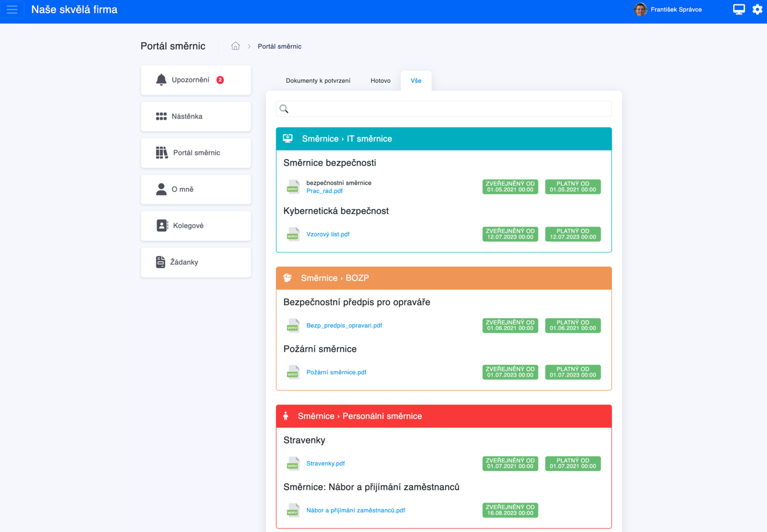Click file icon next to Požární směrnice.pdf
This screenshot has width=767, height=532.
(x=293, y=372)
